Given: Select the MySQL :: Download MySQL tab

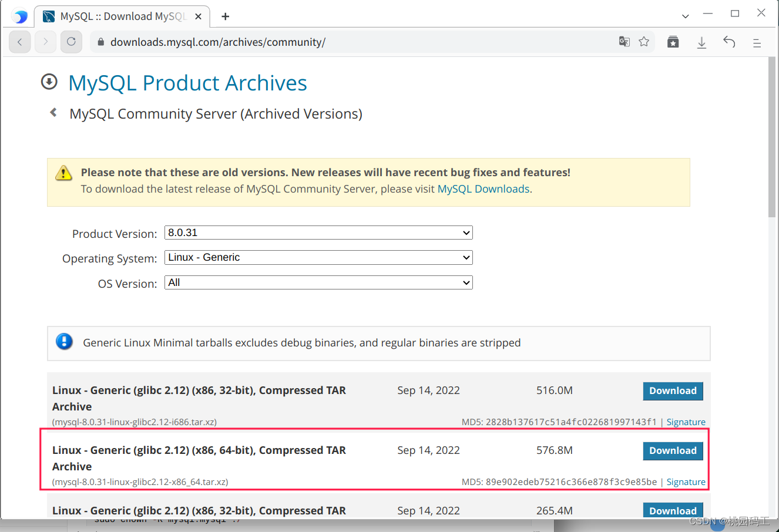Looking at the screenshot, I should (123, 16).
